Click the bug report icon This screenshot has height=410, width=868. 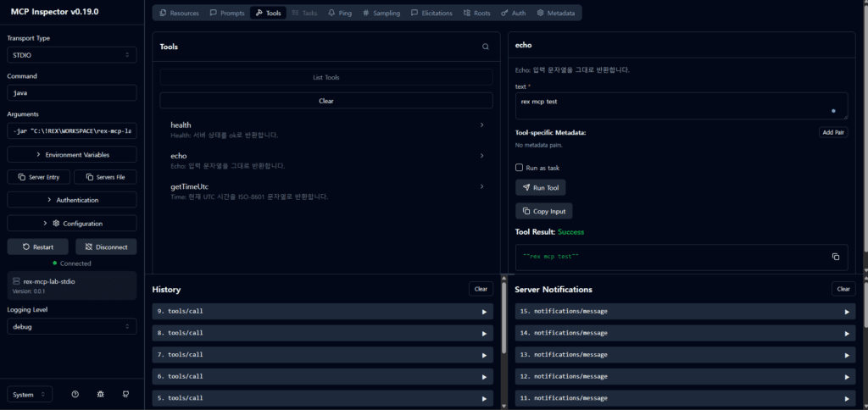(x=100, y=395)
